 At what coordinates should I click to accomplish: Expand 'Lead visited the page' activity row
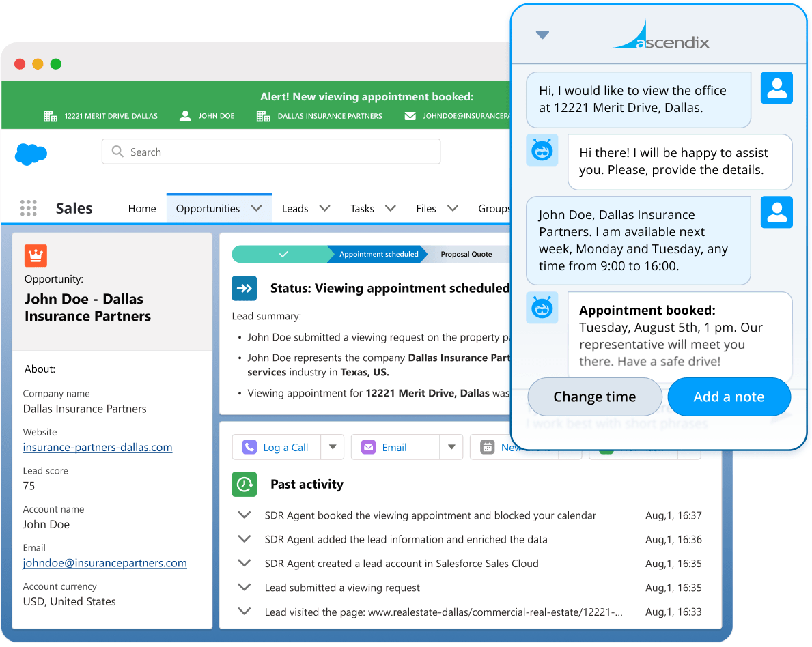(244, 612)
